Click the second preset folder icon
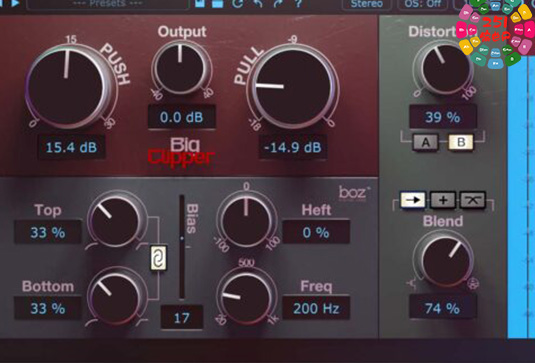 click(218, 4)
